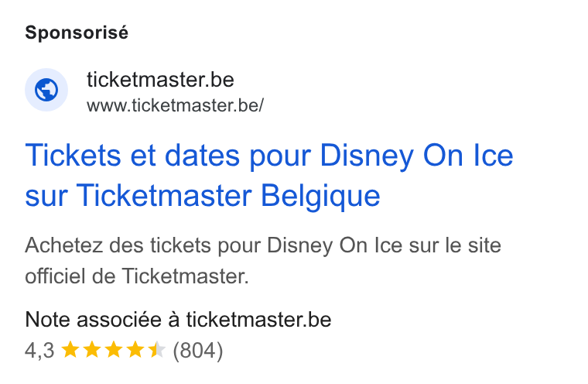Open the Disney On Ice tickets headline link
Viewport: 588px width, 384px height.
pos(269,175)
